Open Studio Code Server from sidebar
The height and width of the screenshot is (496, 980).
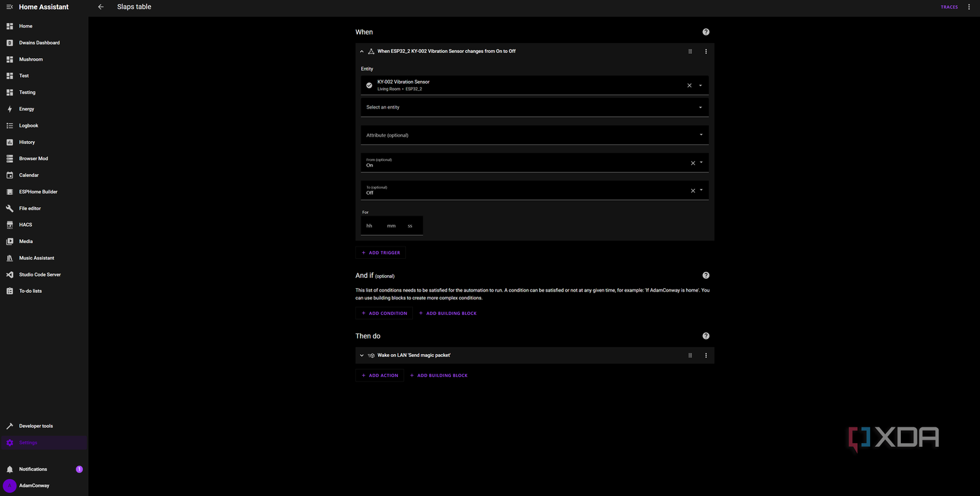point(44,274)
